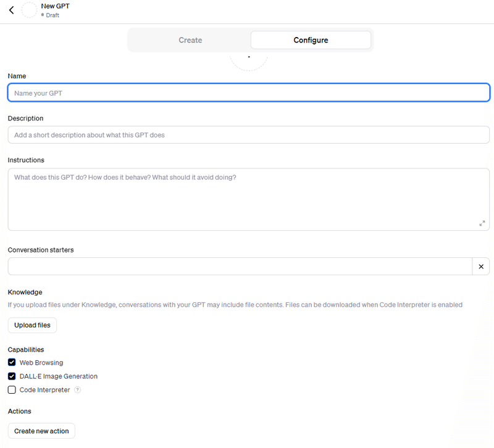This screenshot has width=494, height=448.
Task: Click the profile image upload circle
Action: point(249,60)
